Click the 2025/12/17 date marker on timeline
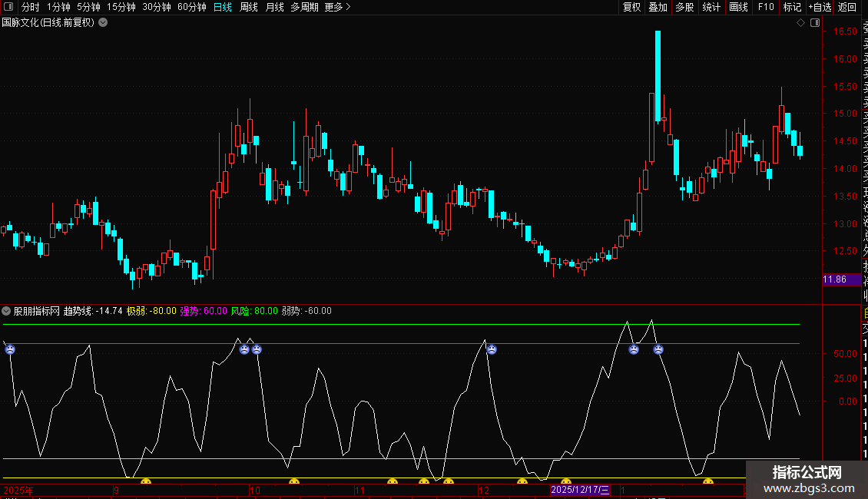868x499 pixels. click(581, 490)
